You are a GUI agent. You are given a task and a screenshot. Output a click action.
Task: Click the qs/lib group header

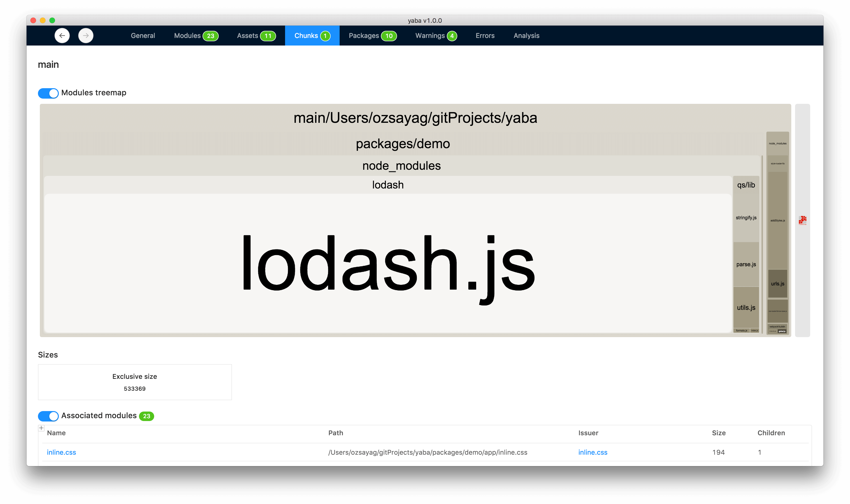click(746, 185)
